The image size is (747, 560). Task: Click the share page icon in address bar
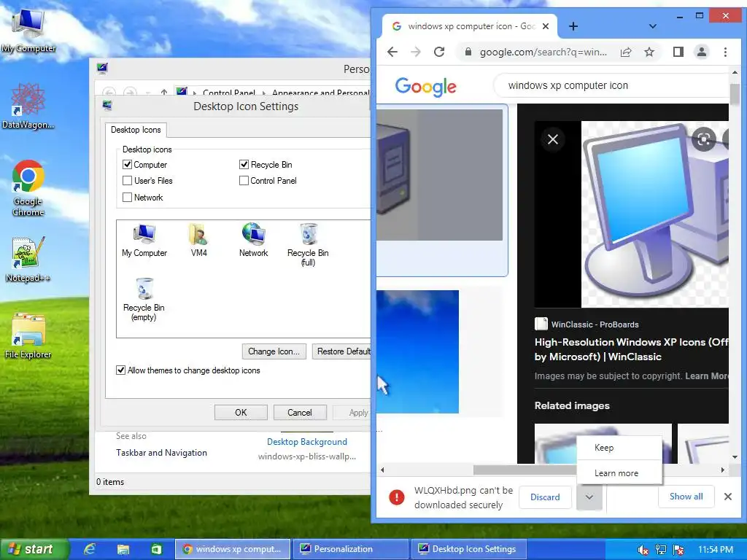(626, 52)
